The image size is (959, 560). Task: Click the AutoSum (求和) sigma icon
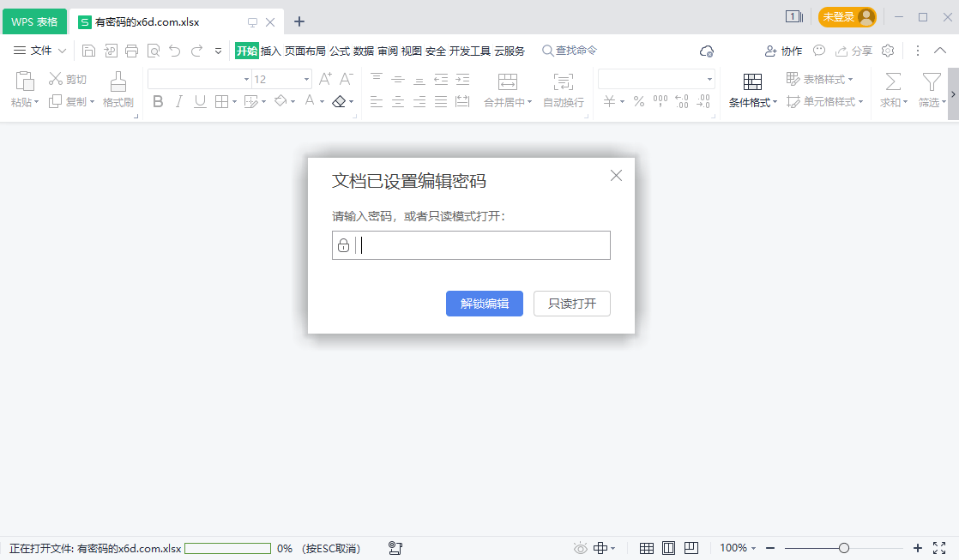click(893, 81)
